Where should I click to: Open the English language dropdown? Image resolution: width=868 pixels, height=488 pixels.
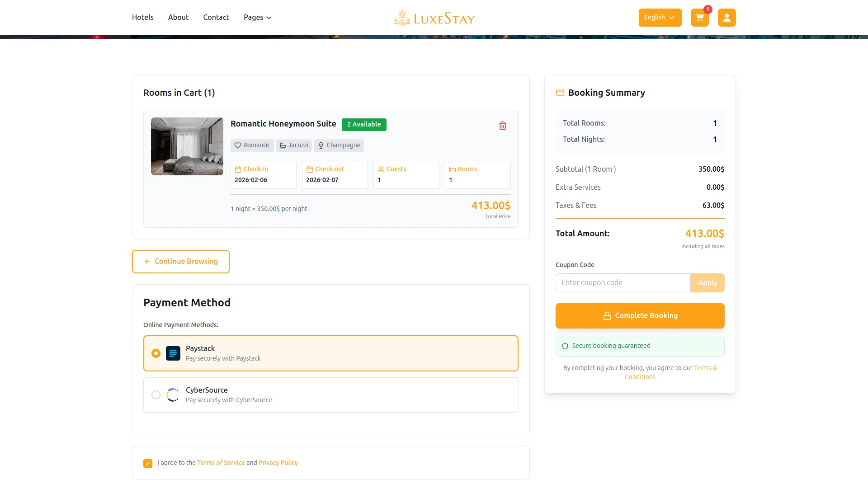660,17
